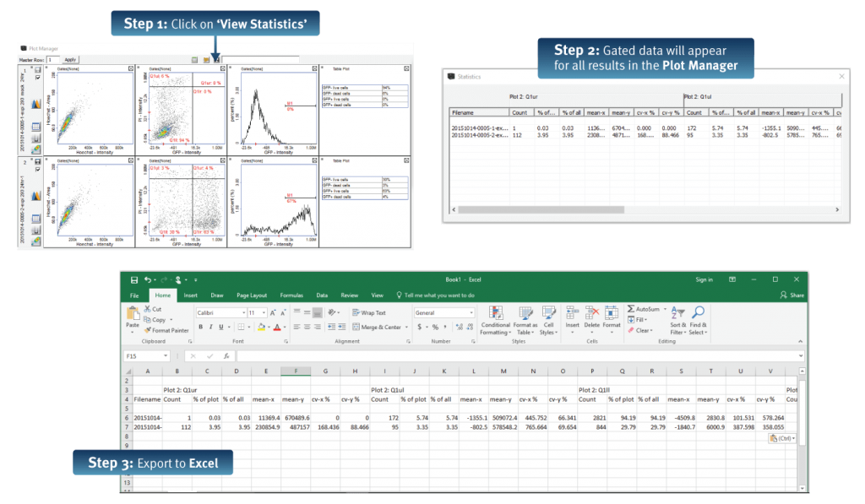Switch to the Insert ribbon tab
This screenshot has width=865, height=504.
coord(190,295)
